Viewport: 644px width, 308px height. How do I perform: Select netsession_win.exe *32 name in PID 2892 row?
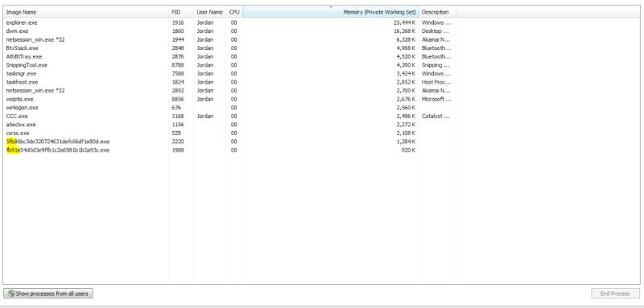coord(35,91)
